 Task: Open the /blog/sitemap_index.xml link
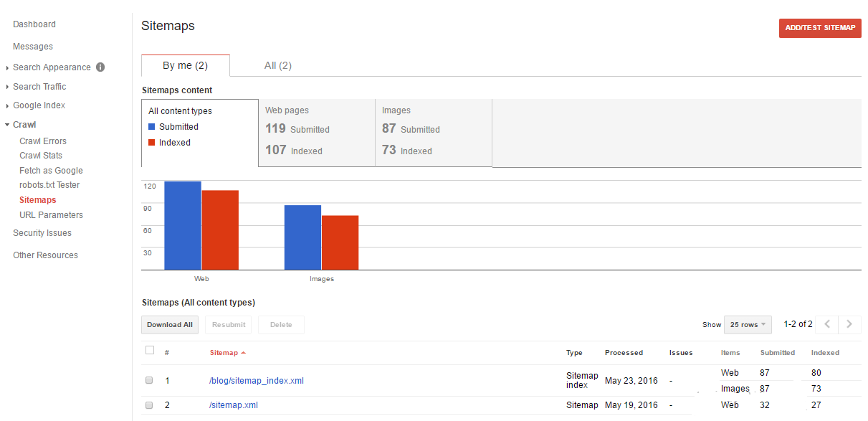257,381
